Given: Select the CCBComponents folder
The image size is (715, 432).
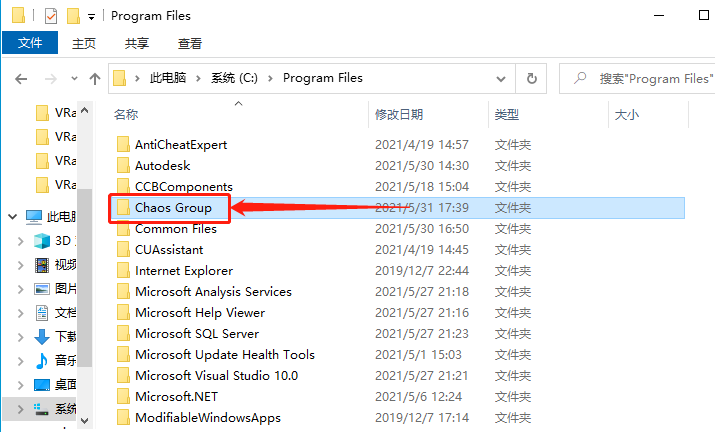Looking at the screenshot, I should [183, 187].
